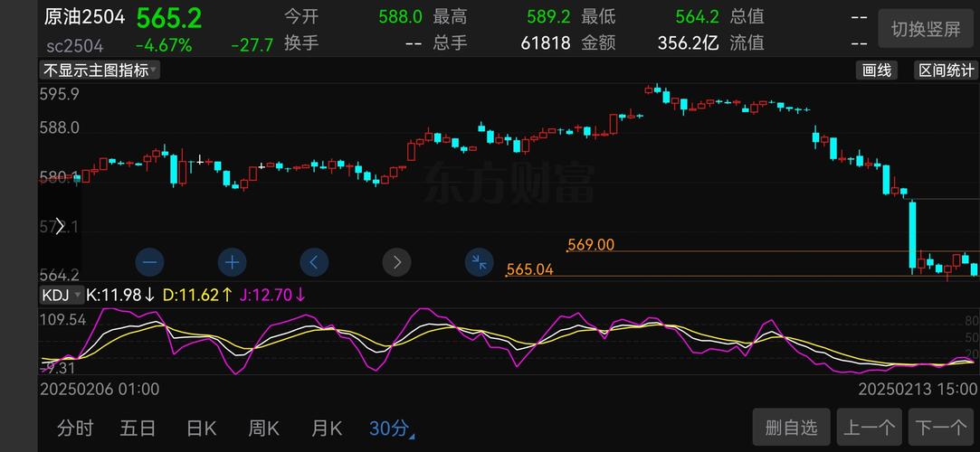Click the 109.54 KDJ axis label
The height and width of the screenshot is (452, 980).
click(62, 320)
